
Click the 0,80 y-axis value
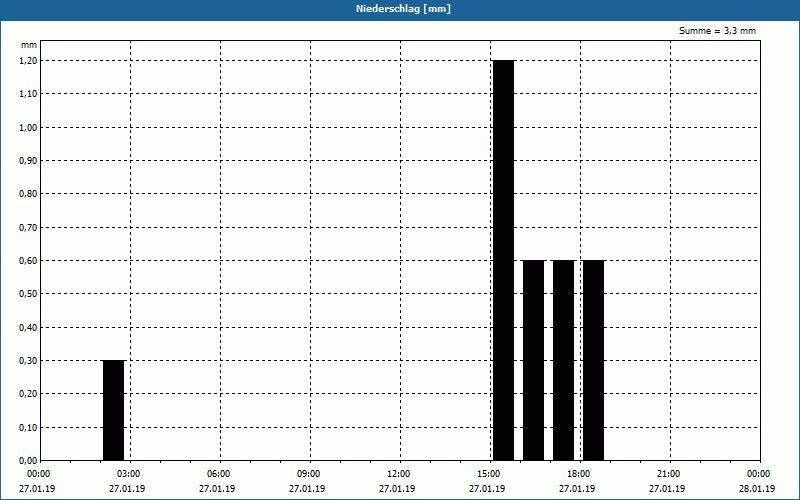pyautogui.click(x=28, y=194)
